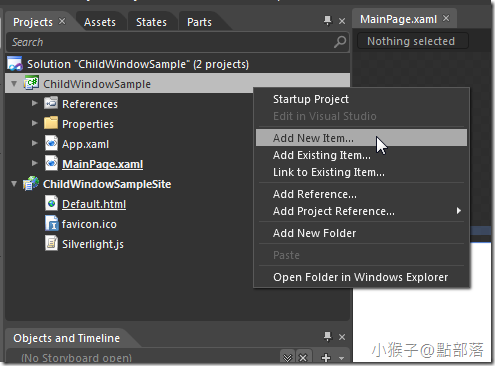
Task: Click the storyboard picker double-chevron button
Action: pos(287,358)
